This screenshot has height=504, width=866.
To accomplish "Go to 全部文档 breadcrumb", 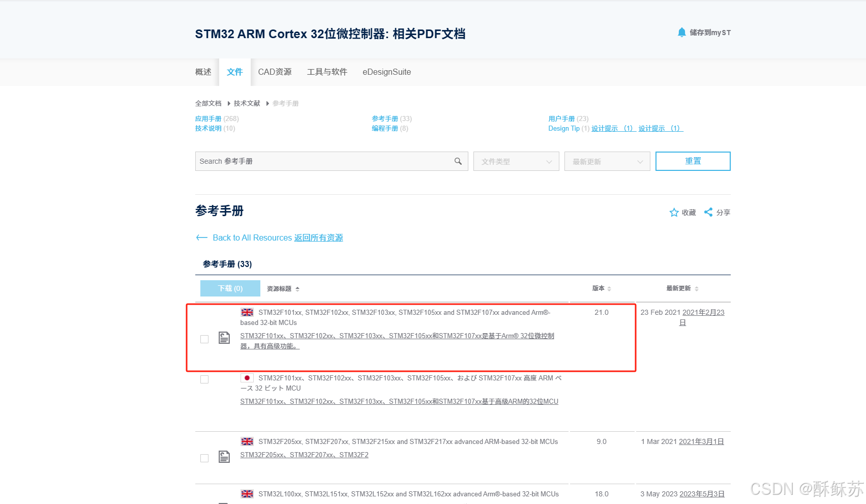I will (208, 103).
